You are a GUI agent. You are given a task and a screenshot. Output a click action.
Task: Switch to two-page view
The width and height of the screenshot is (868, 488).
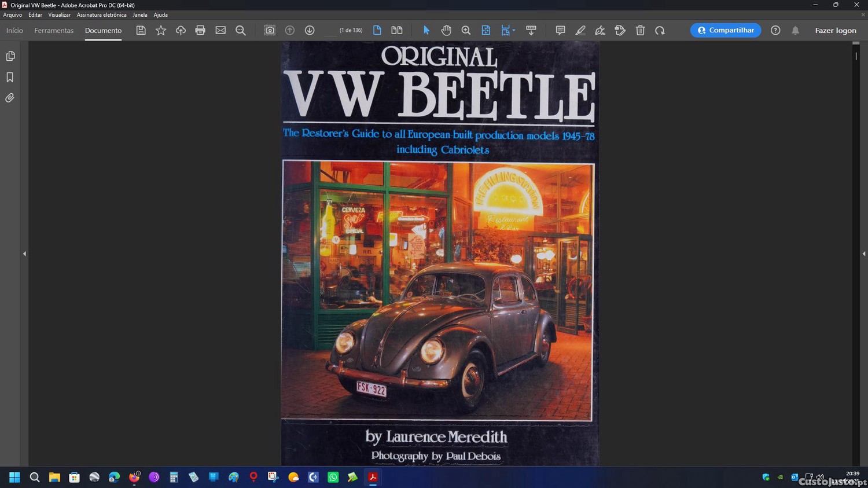point(397,30)
